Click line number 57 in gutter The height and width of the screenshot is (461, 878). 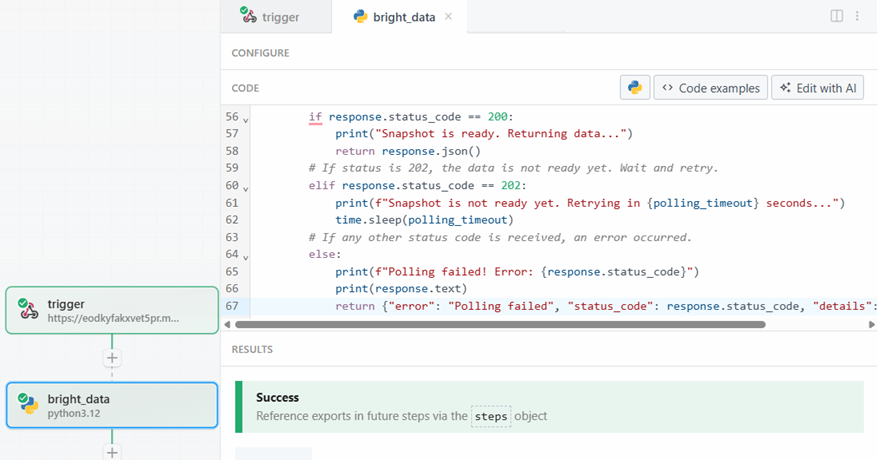pyautogui.click(x=232, y=133)
